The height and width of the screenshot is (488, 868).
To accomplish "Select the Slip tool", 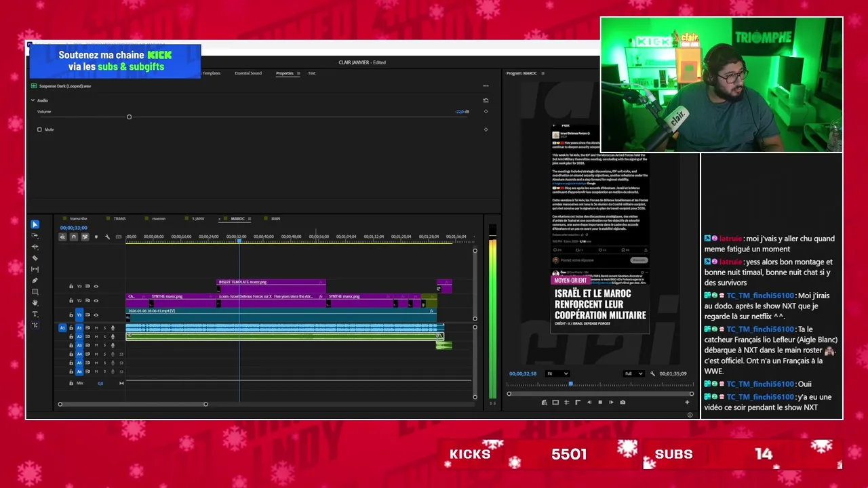I will (35, 269).
